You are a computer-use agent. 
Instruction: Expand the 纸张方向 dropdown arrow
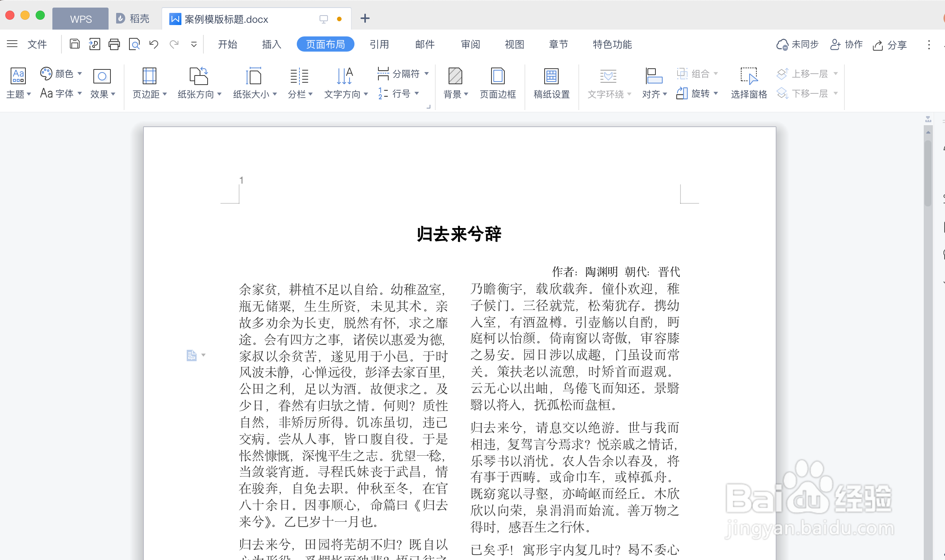[219, 94]
